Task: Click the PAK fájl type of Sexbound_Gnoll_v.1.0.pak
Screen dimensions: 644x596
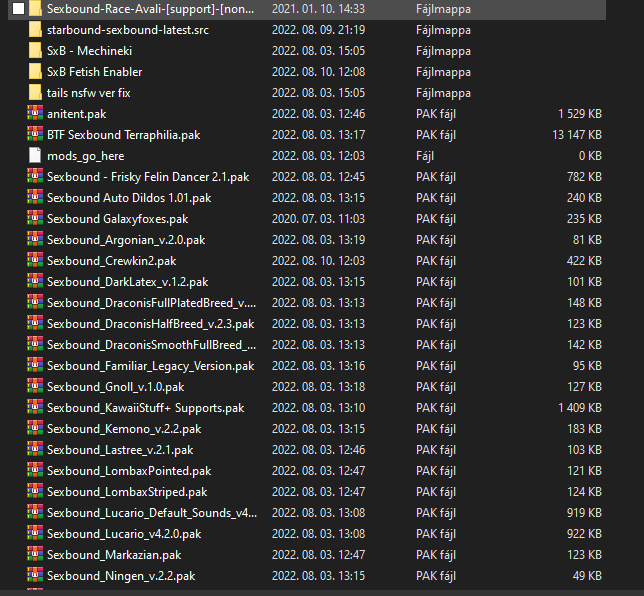Action: click(436, 387)
